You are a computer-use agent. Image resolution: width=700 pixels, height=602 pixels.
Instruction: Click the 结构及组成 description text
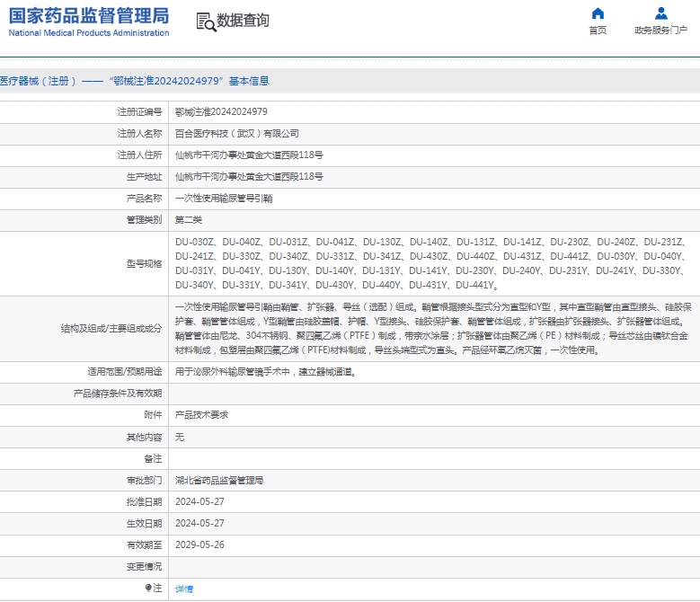point(433,329)
